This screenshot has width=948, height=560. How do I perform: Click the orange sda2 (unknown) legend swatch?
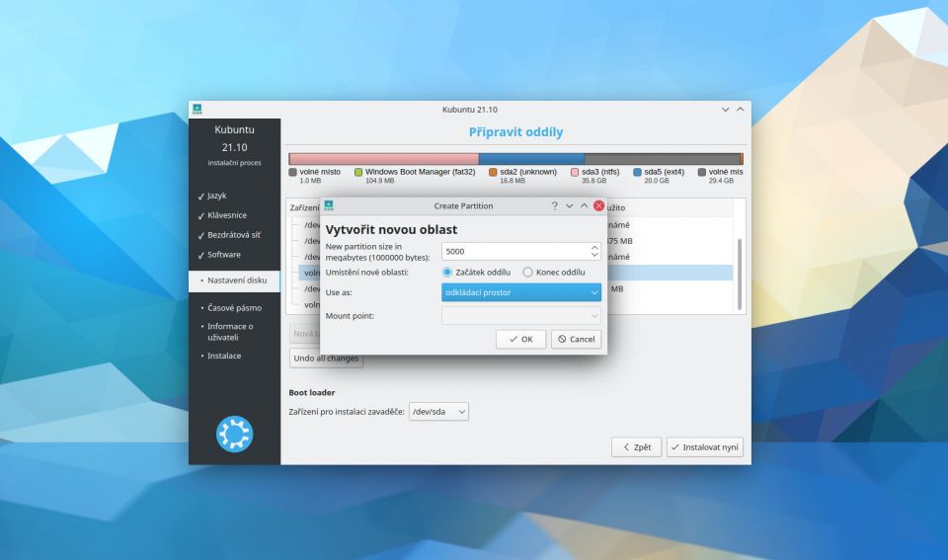(x=493, y=172)
